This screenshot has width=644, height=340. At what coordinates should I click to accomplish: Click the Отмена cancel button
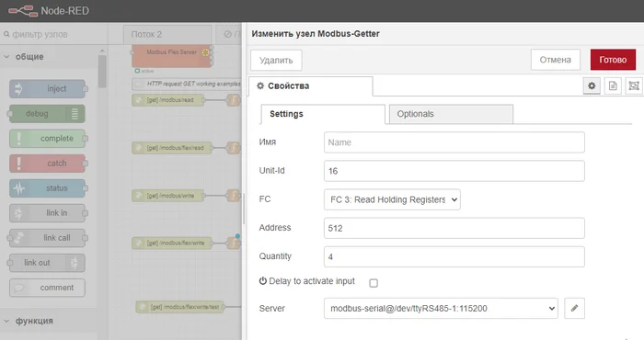click(x=556, y=60)
